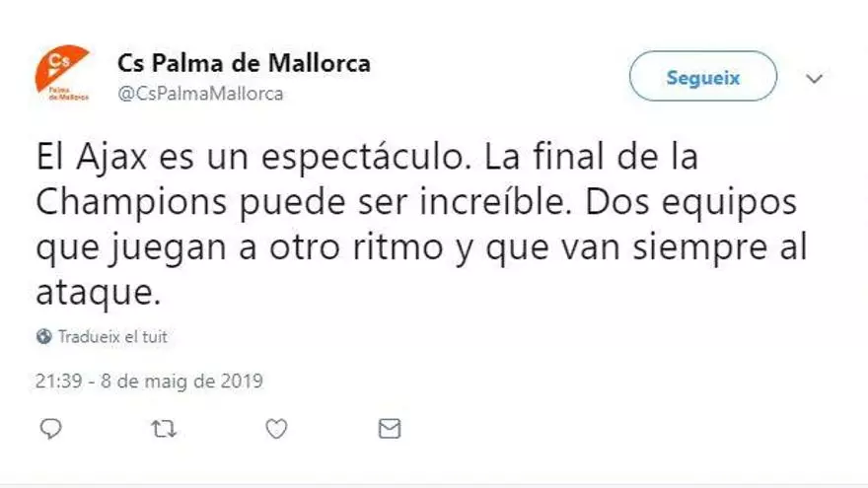Retweet this tweet using the arrows icon
868x488 pixels.
pyautogui.click(x=164, y=429)
